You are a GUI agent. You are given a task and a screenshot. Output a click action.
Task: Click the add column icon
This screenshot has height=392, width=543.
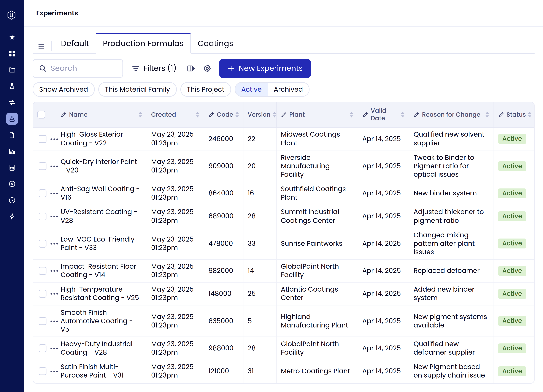coord(191,68)
